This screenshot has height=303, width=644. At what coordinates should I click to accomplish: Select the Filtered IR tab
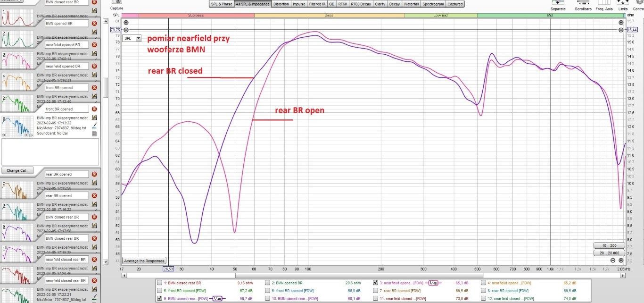pos(317,4)
